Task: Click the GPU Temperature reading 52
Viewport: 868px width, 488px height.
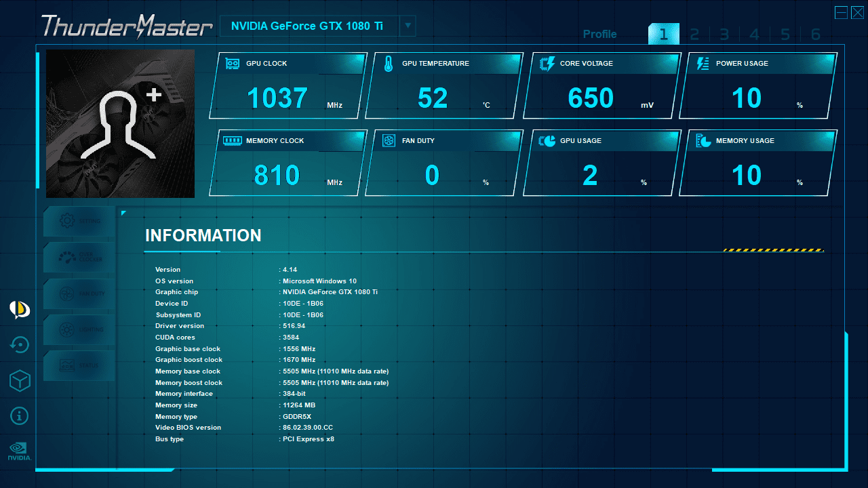Action: 433,98
